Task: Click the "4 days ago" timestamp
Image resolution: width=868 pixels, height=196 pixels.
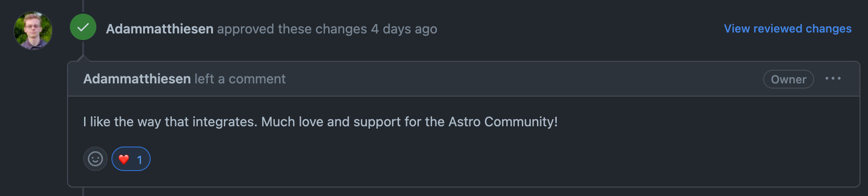Action: pyautogui.click(x=404, y=29)
